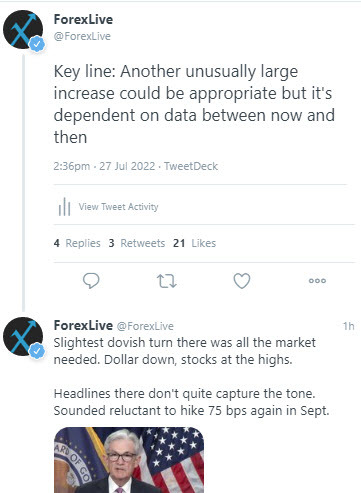This screenshot has height=493, width=361.
Task: Click the 1h timestamp on reply
Action: (x=349, y=326)
